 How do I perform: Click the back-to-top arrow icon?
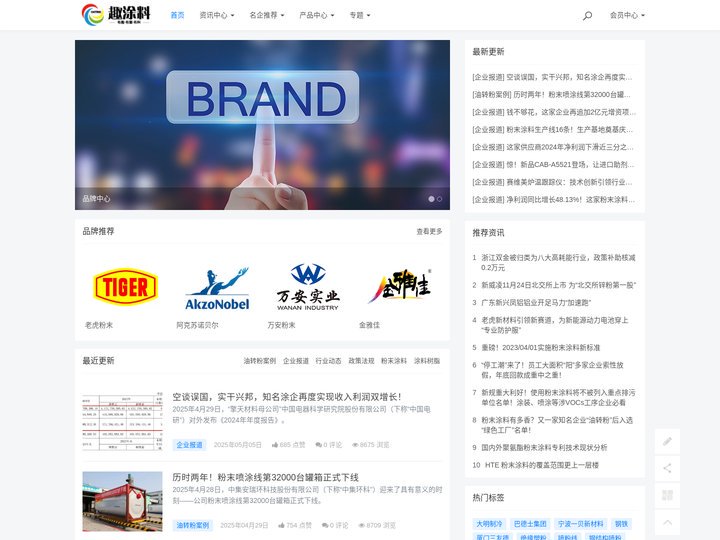[667, 522]
